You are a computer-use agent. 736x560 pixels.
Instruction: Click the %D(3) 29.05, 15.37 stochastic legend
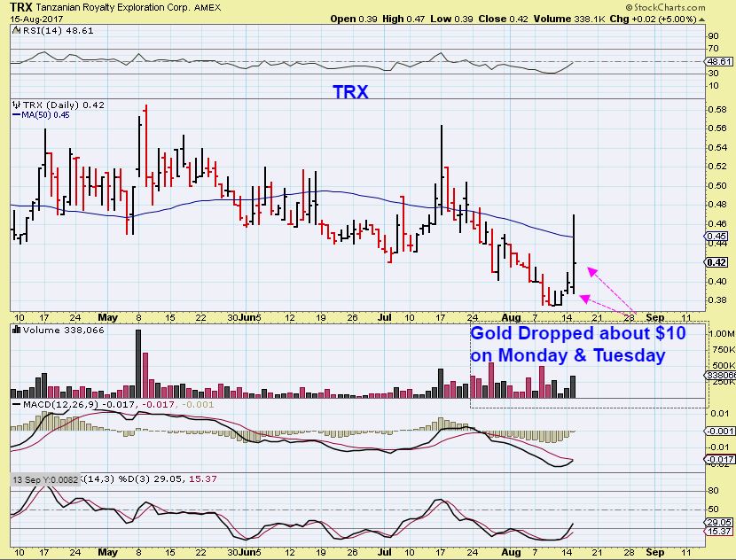pyautogui.click(x=167, y=478)
